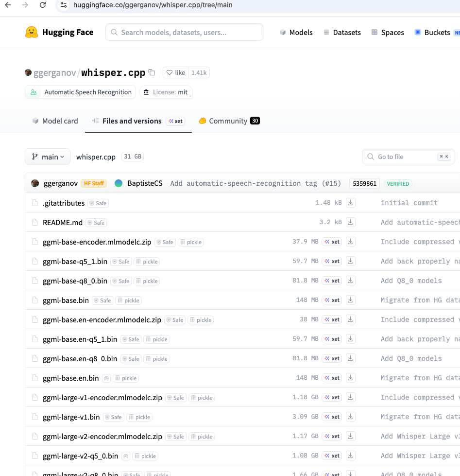Screen dimensions: 460x476
Task: Open site information icon in address bar
Action: (64, 5)
